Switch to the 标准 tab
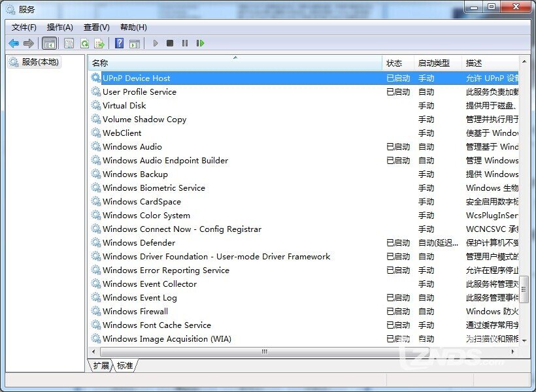 125,366
